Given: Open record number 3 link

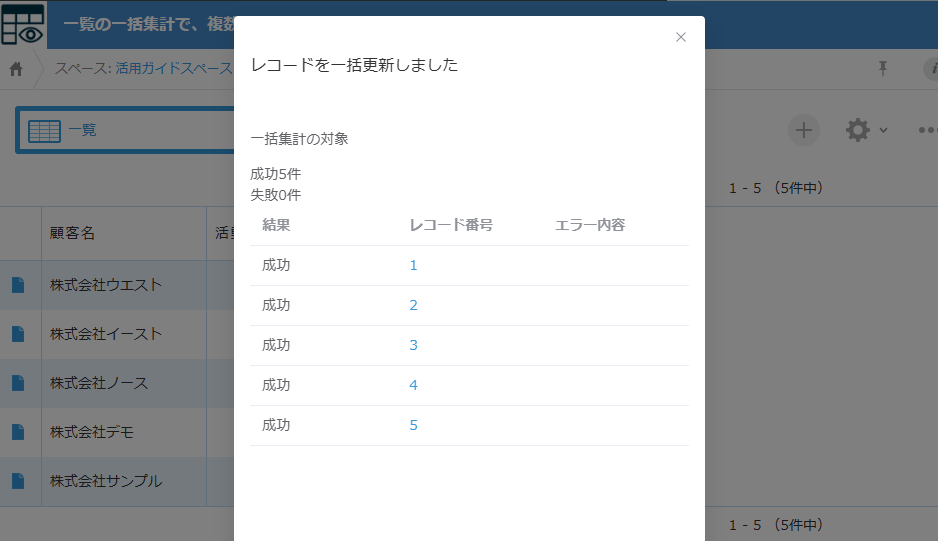Looking at the screenshot, I should pyautogui.click(x=413, y=345).
